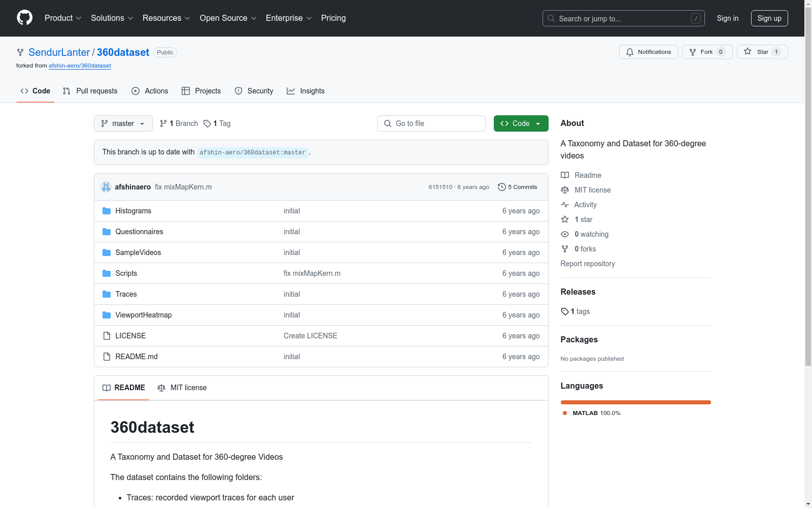Image resolution: width=812 pixels, height=508 pixels.
Task: Expand the Enterprise menu
Action: (x=289, y=18)
